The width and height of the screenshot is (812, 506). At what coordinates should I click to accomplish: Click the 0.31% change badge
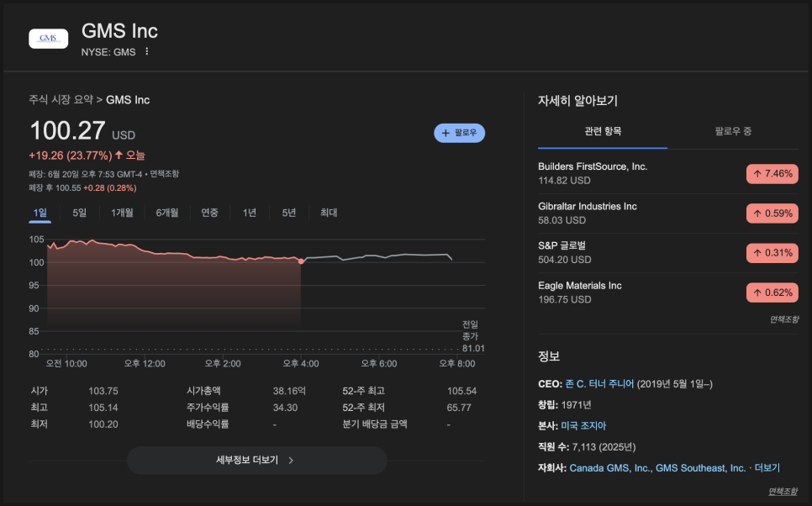772,253
